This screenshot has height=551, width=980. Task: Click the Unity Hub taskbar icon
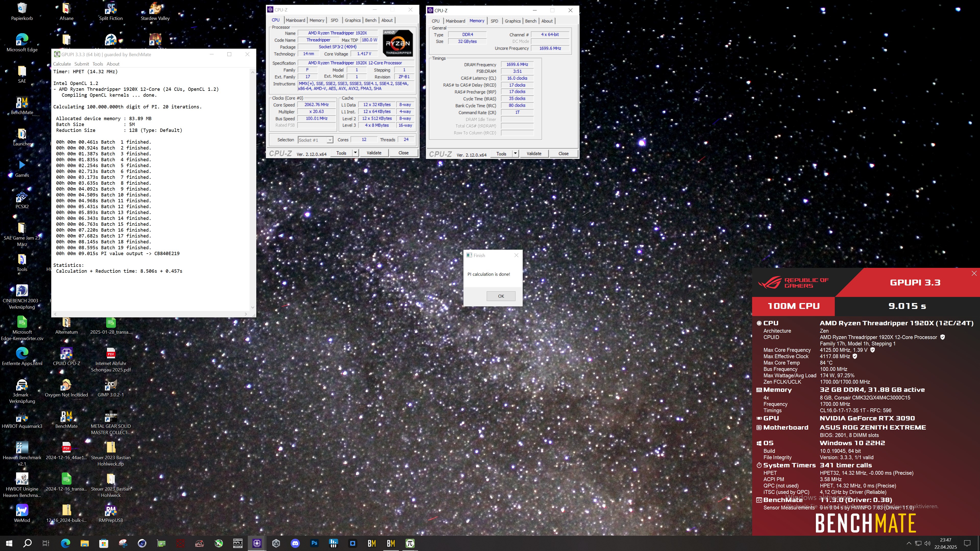tap(276, 543)
